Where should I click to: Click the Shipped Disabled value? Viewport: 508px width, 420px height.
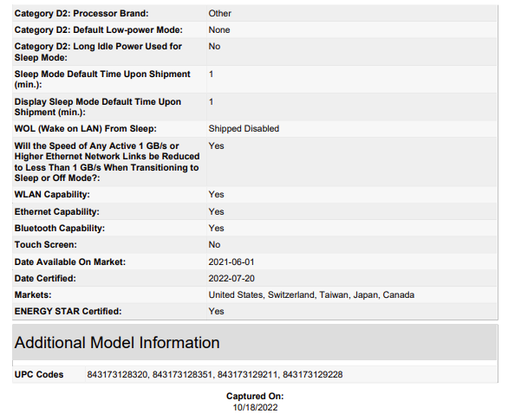[244, 128]
